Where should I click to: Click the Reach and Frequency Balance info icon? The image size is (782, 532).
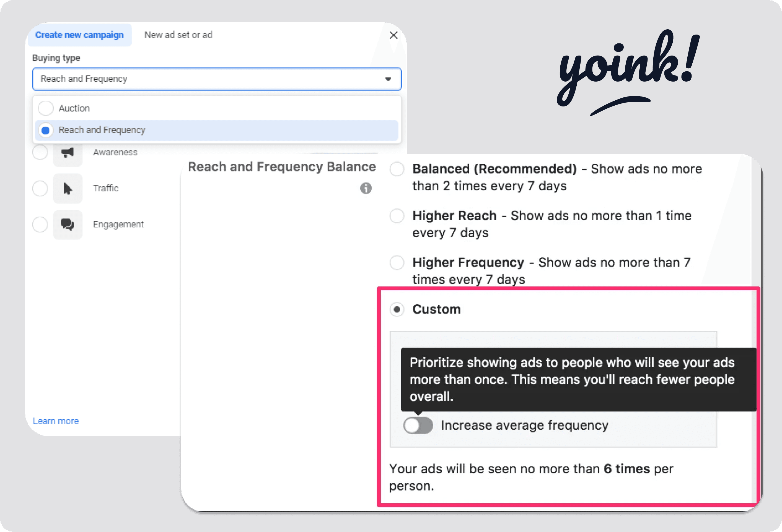tap(366, 188)
